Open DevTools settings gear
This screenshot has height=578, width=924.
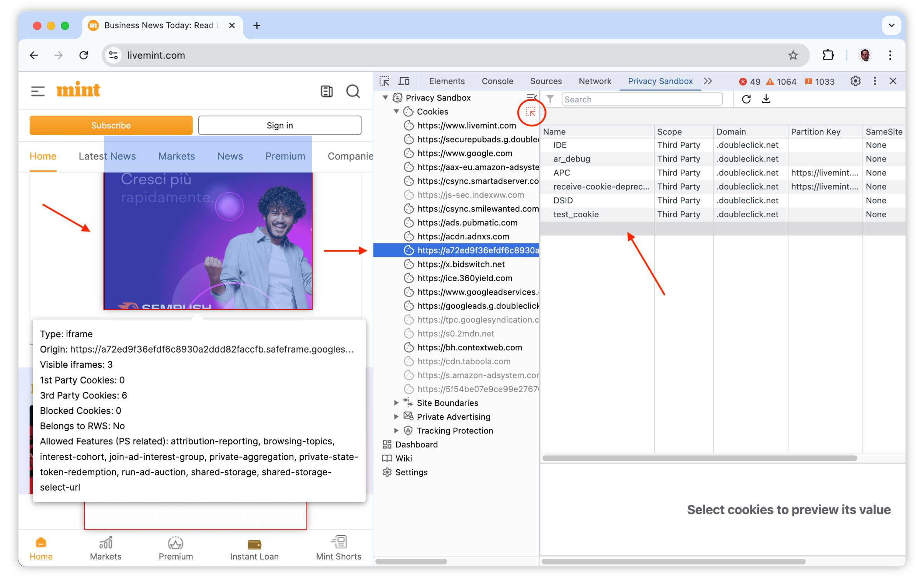click(855, 81)
